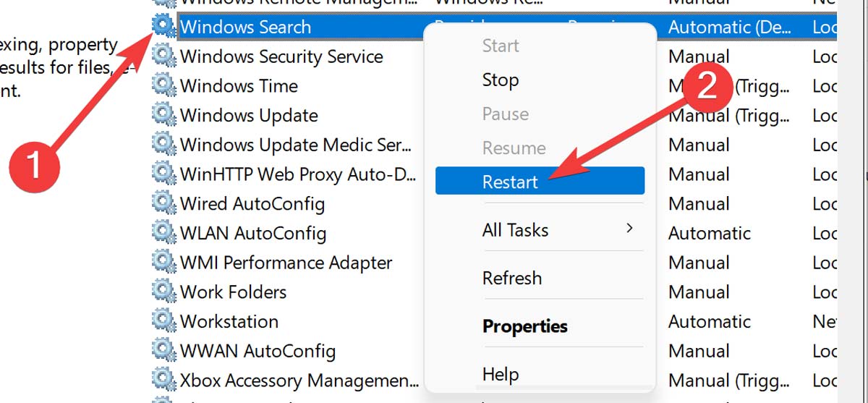868x403 pixels.
Task: Expand the All Tasks submenu arrow
Action: point(629,229)
